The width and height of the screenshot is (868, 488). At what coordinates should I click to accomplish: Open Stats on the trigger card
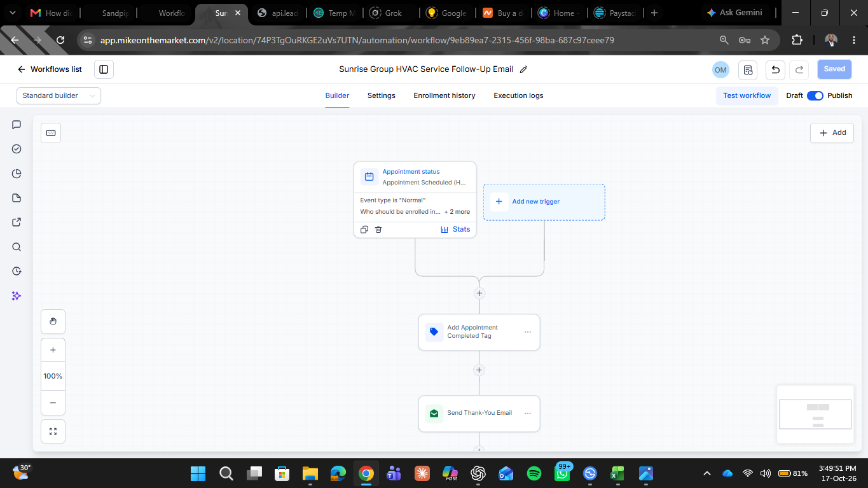tap(455, 229)
